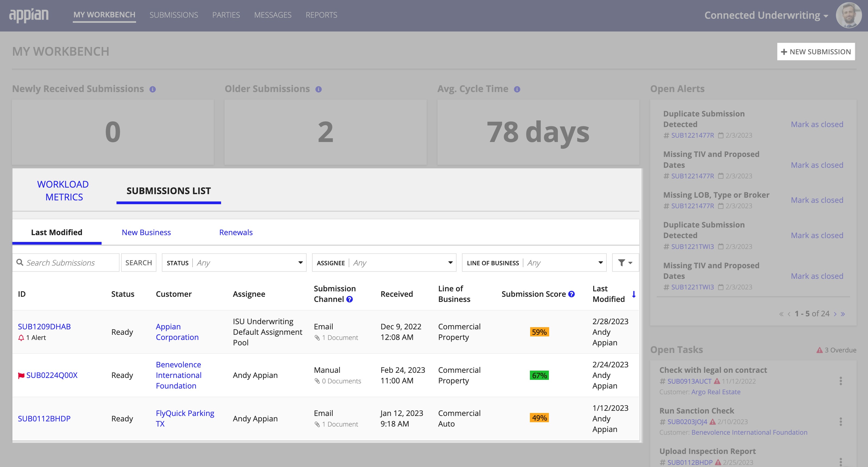Click paperclip icon in FlyQuick Parking row
This screenshot has height=467, width=868.
[317, 424]
